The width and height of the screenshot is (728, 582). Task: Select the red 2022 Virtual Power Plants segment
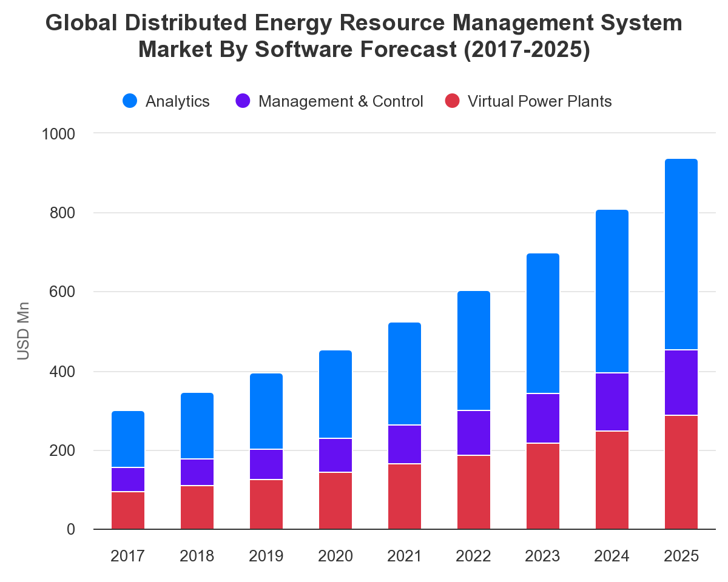click(x=474, y=492)
